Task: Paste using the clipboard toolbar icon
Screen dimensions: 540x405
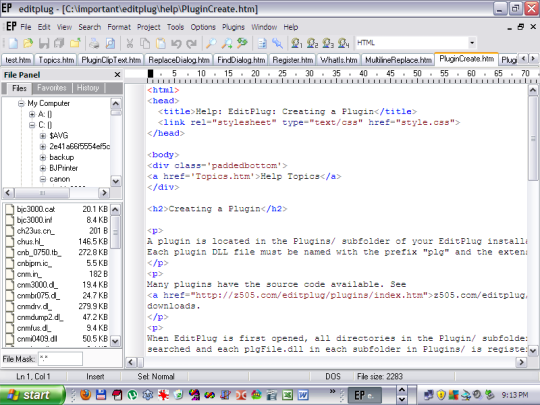Action: tap(160, 43)
